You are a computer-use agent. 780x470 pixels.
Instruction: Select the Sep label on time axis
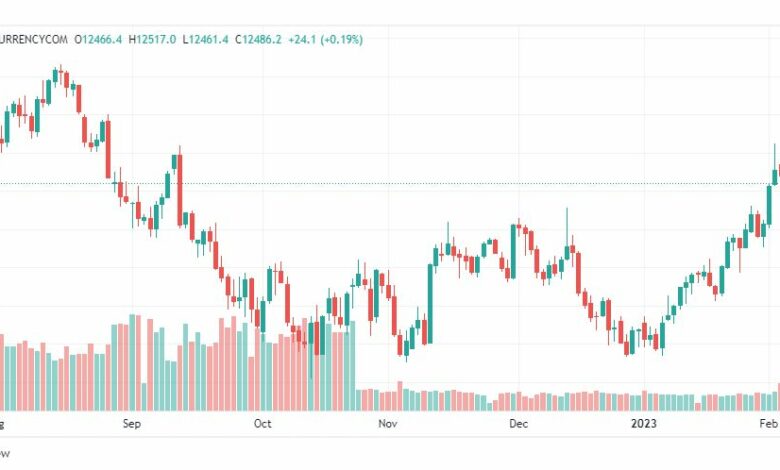pyautogui.click(x=133, y=424)
